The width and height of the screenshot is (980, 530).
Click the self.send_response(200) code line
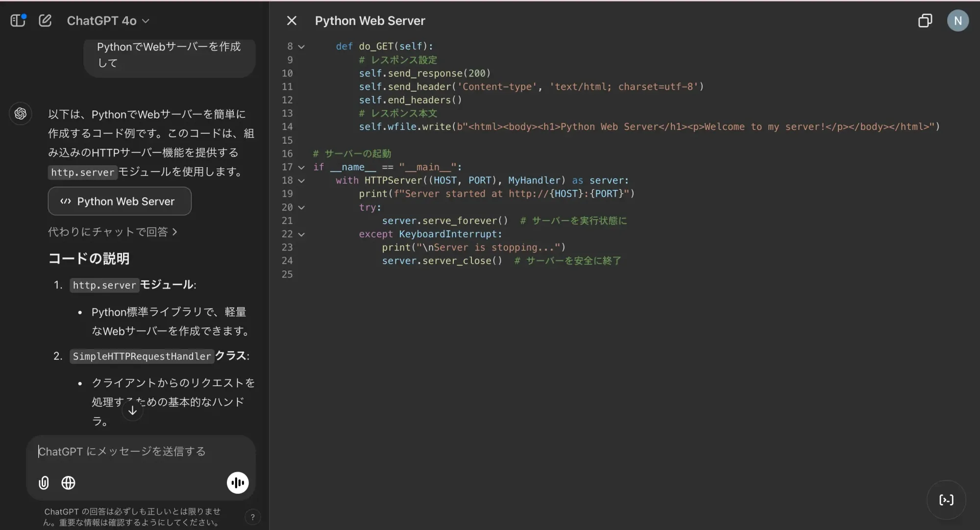[424, 73]
